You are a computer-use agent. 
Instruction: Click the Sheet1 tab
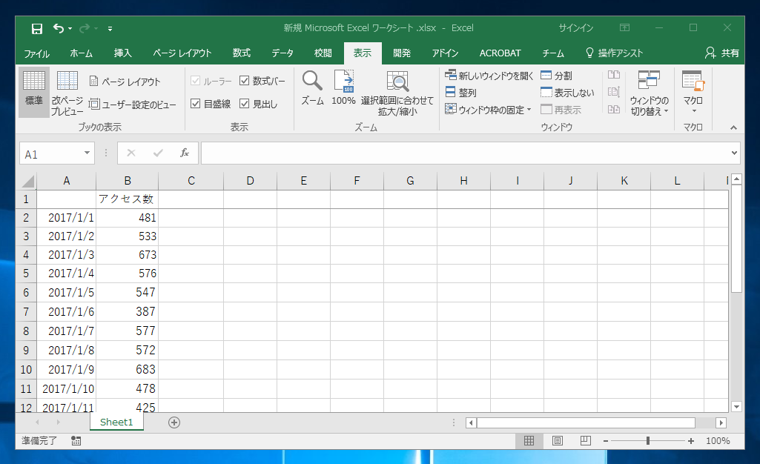(116, 422)
